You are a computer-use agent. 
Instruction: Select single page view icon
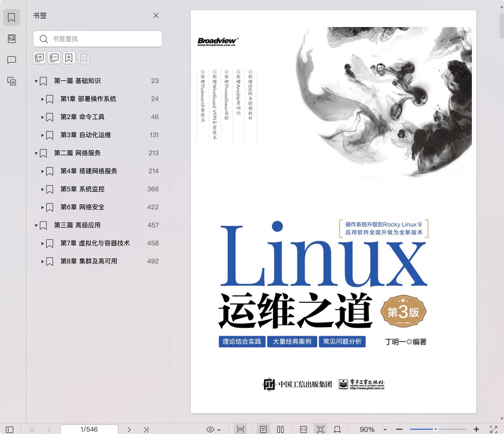coord(263,429)
